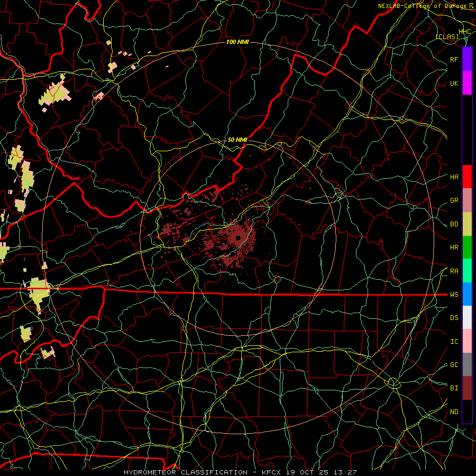Click the dark brown BI legend swatch
The height and width of the screenshot is (476, 476).
click(467, 388)
